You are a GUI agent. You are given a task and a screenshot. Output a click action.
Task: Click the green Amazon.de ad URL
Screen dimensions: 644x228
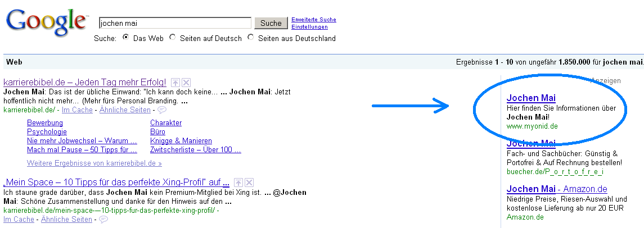click(x=525, y=217)
